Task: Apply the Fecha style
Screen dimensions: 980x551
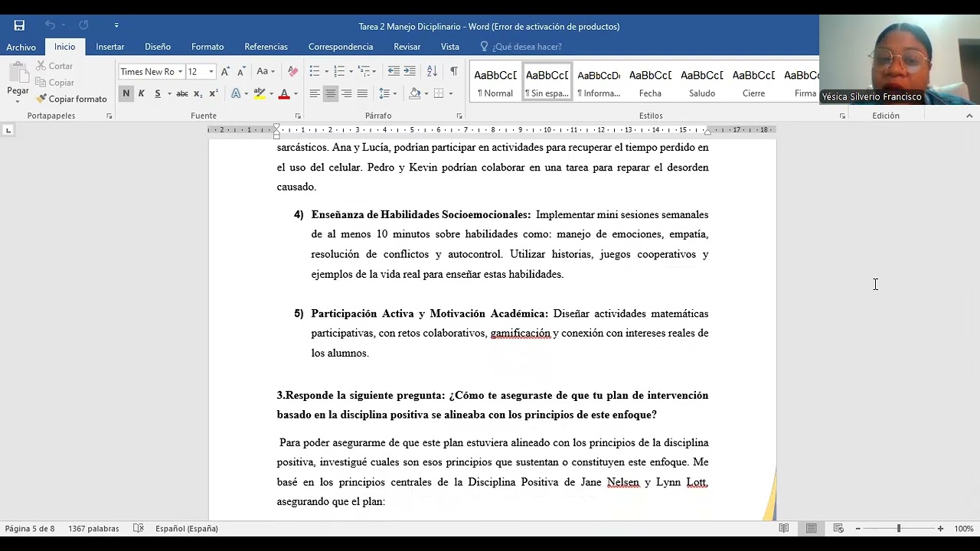Action: point(650,82)
